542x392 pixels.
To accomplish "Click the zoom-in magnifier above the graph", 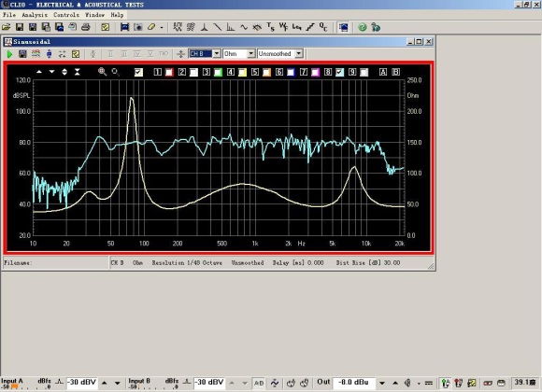I will [102, 72].
